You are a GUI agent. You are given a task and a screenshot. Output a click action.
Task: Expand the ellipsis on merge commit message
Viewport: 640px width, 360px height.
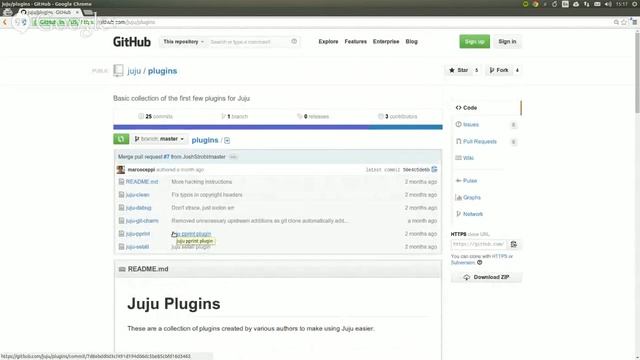233,157
